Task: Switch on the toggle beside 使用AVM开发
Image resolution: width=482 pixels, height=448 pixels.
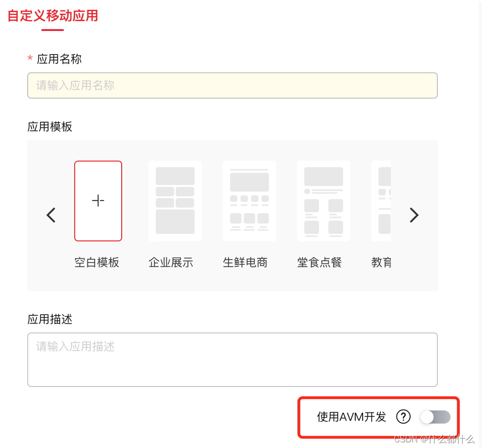Action: (x=435, y=417)
